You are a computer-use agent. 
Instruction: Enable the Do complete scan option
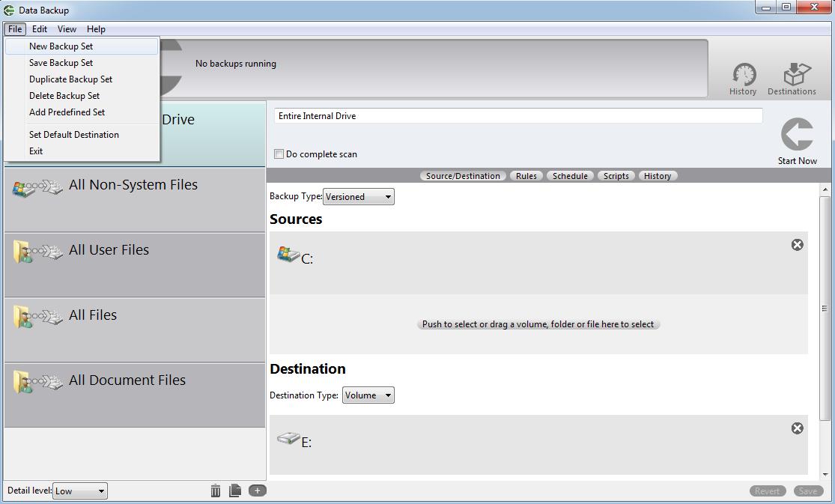click(279, 154)
